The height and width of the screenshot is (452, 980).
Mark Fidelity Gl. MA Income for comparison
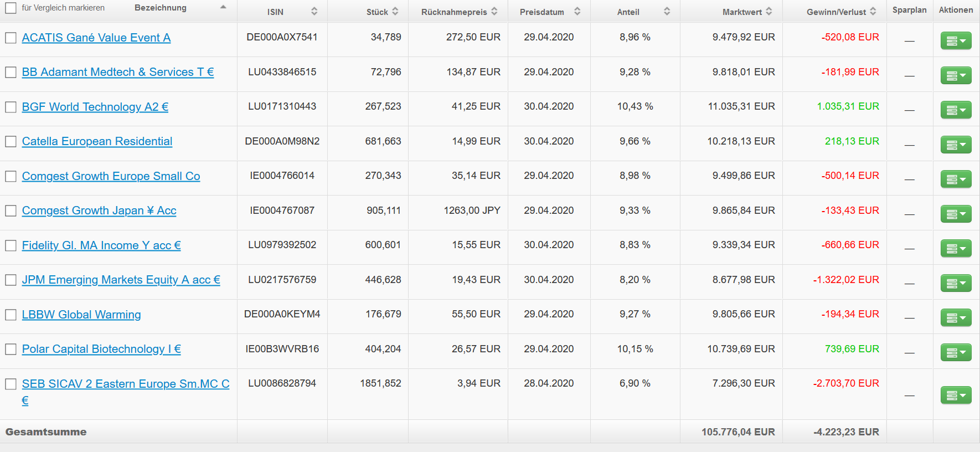coord(11,245)
